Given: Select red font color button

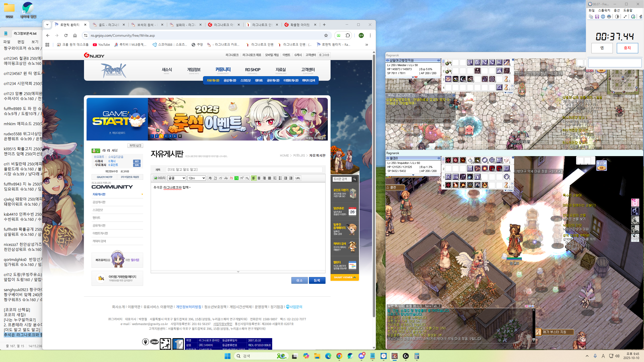Looking at the screenshot, I should click(231, 178).
